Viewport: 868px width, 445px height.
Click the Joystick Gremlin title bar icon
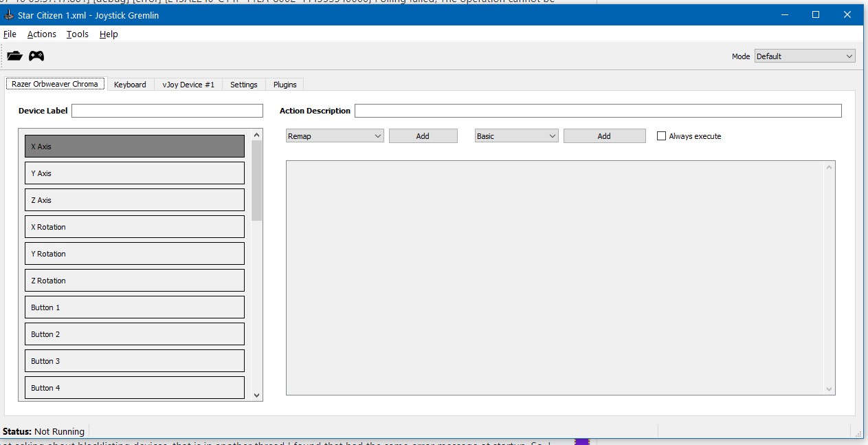click(x=9, y=15)
